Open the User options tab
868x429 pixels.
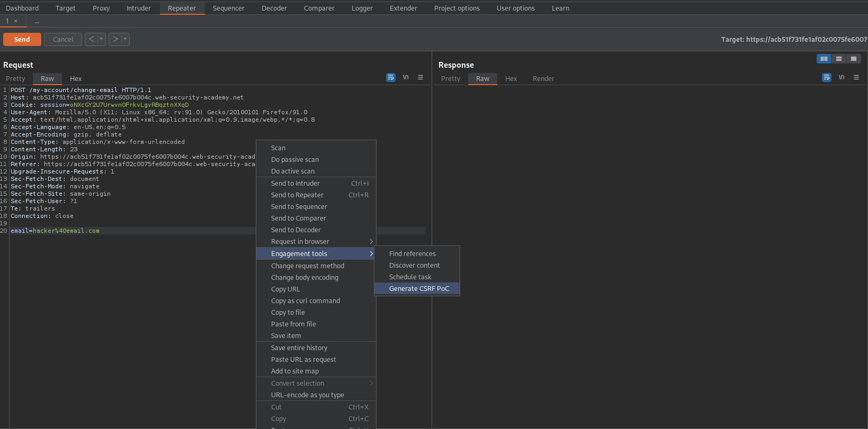coord(516,8)
